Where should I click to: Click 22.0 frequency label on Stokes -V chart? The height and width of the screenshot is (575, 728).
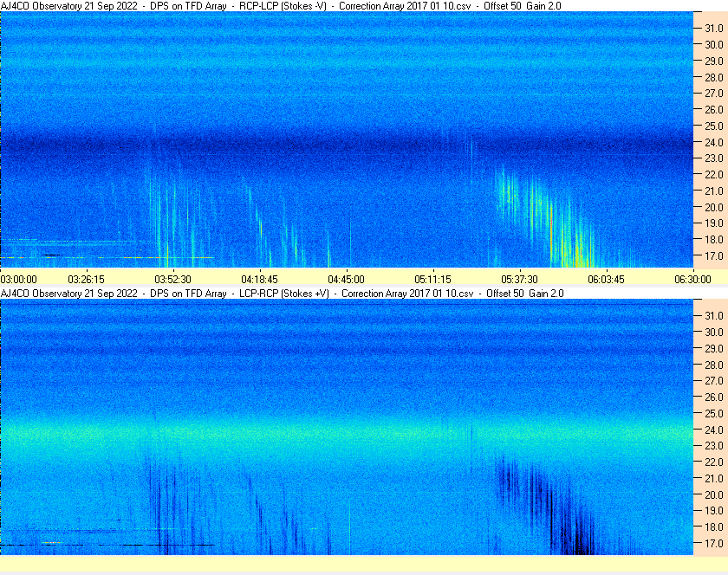point(714,175)
